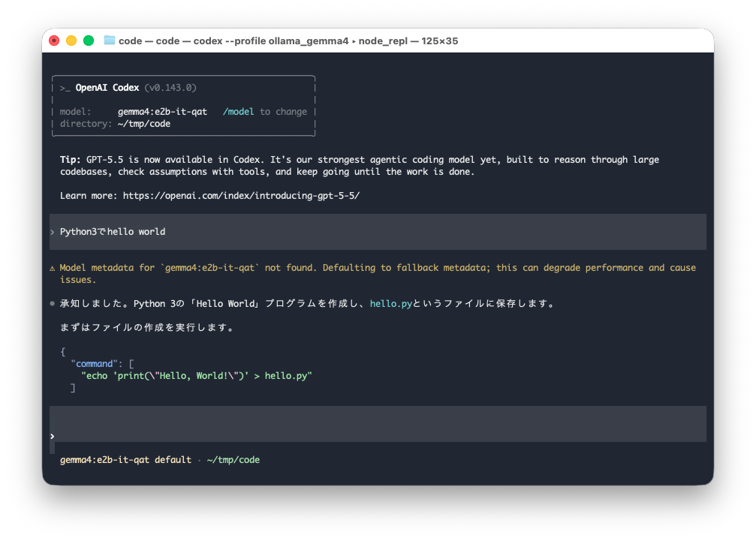Screen dimensions: 756x541
Task: Click the 'model:' label in the header box
Action: [75, 112]
